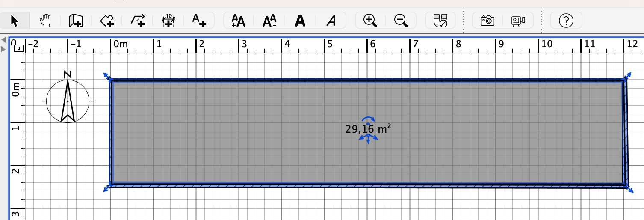The image size is (644, 220).
Task: Select the 29,16 m² room area label
Action: click(368, 128)
